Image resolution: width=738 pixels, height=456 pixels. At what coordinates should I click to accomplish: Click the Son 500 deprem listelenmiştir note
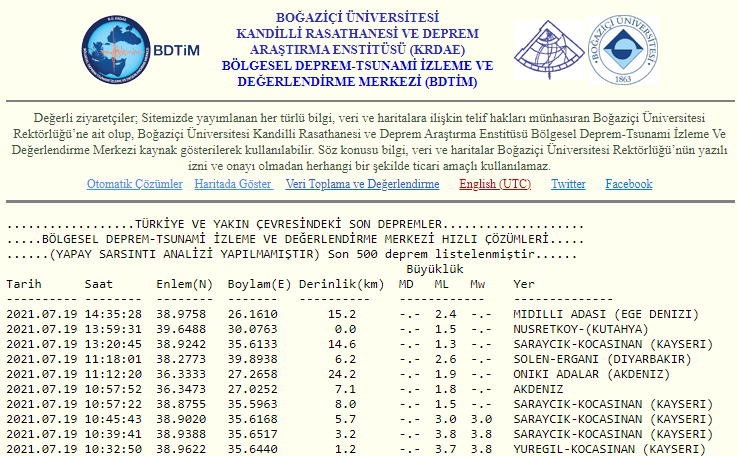tap(431, 254)
